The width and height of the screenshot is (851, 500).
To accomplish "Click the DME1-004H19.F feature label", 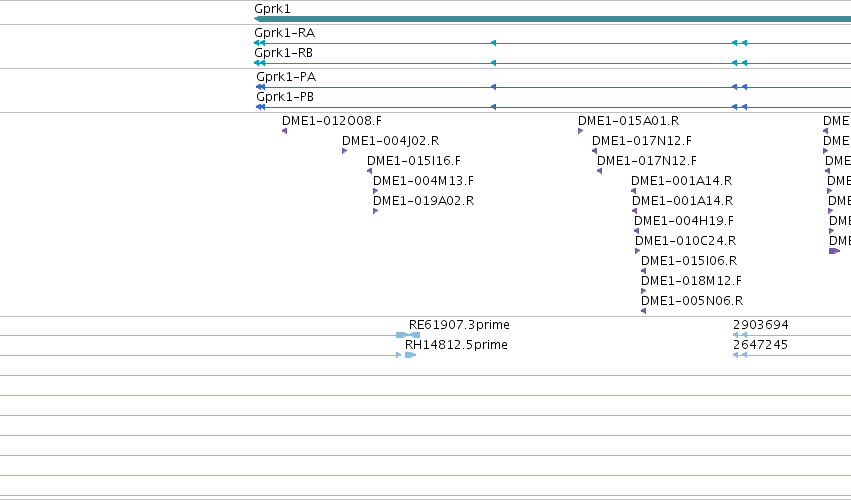I will click(684, 221).
